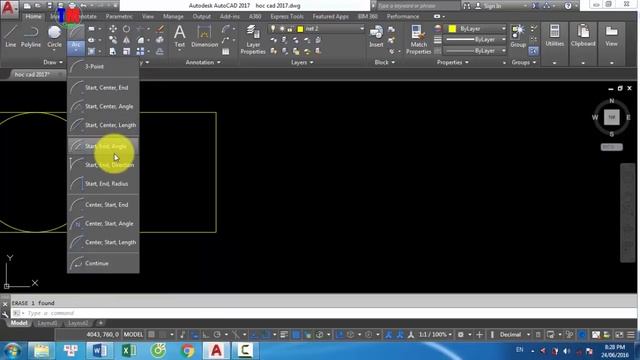640x360 pixels.
Task: Toggle MODEL space button in status bar
Action: [133, 334]
